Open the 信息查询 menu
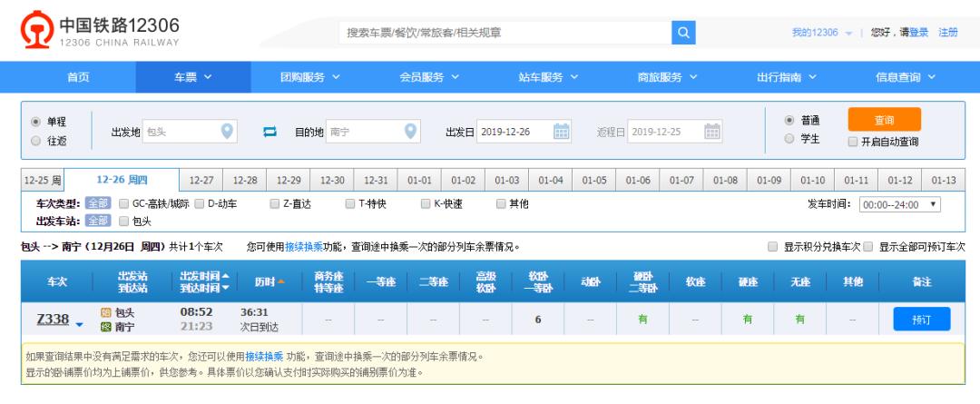Viewport: 980px width, 404px height. click(x=906, y=77)
